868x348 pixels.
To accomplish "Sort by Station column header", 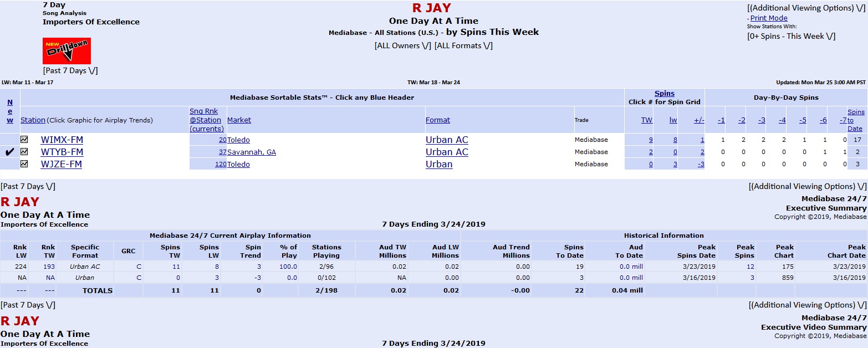I will pos(33,120).
